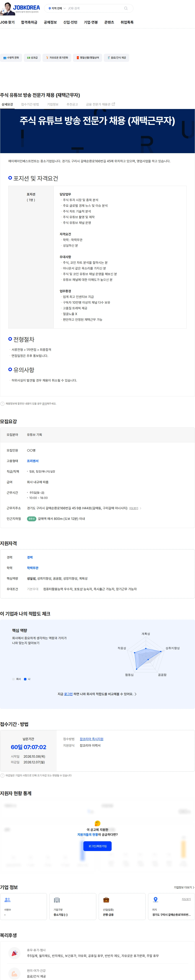
Task: Open the 공채정보 menu
Action: click(x=50, y=22)
